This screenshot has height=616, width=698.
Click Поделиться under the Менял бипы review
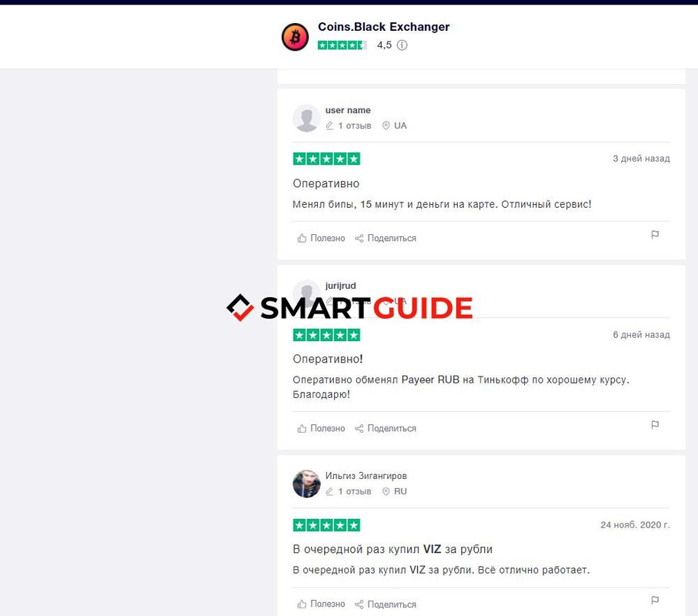[392, 238]
